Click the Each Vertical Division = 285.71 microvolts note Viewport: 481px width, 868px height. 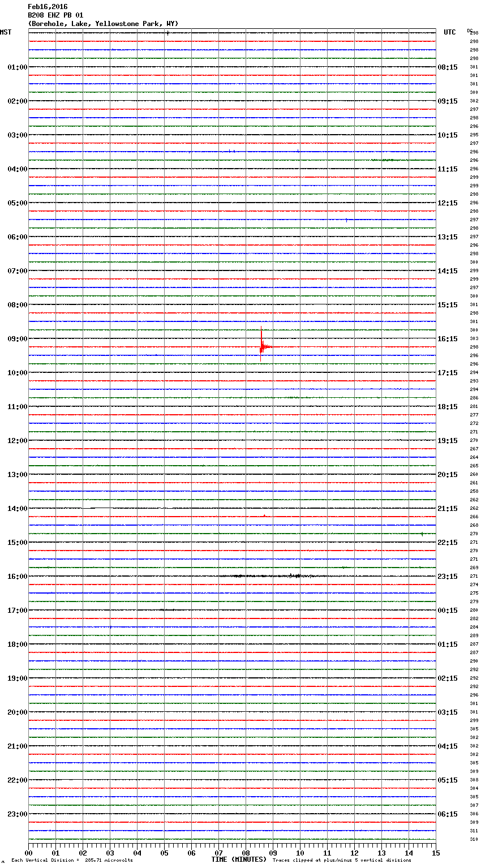coord(72,861)
